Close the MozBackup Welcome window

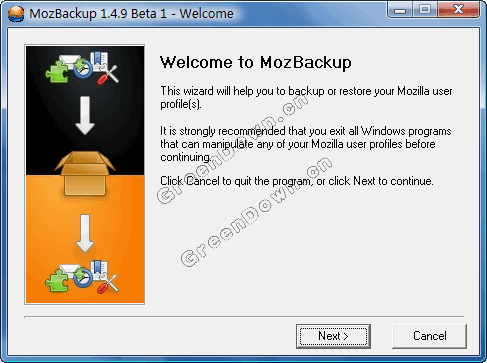tap(459, 10)
